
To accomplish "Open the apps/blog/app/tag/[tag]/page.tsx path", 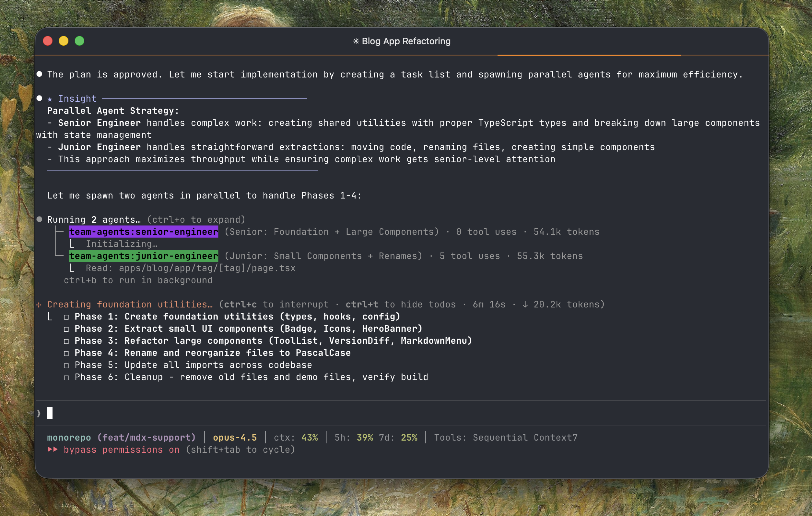I will coord(207,268).
